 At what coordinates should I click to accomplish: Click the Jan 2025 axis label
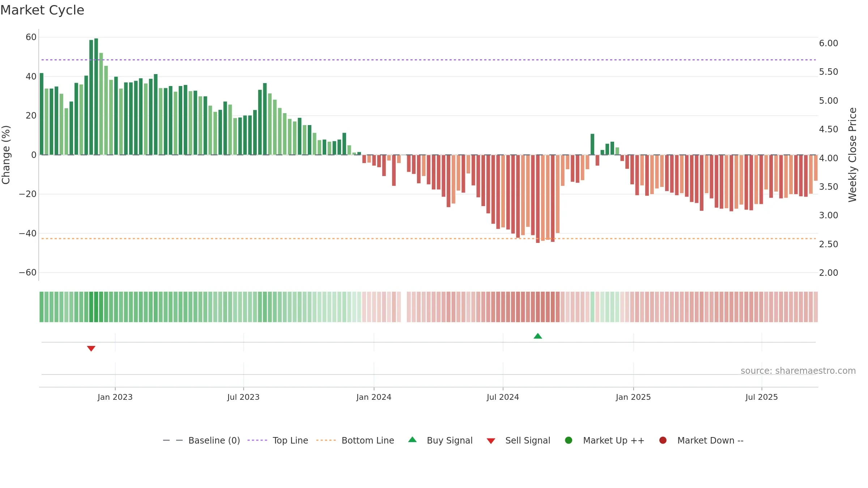pyautogui.click(x=633, y=397)
